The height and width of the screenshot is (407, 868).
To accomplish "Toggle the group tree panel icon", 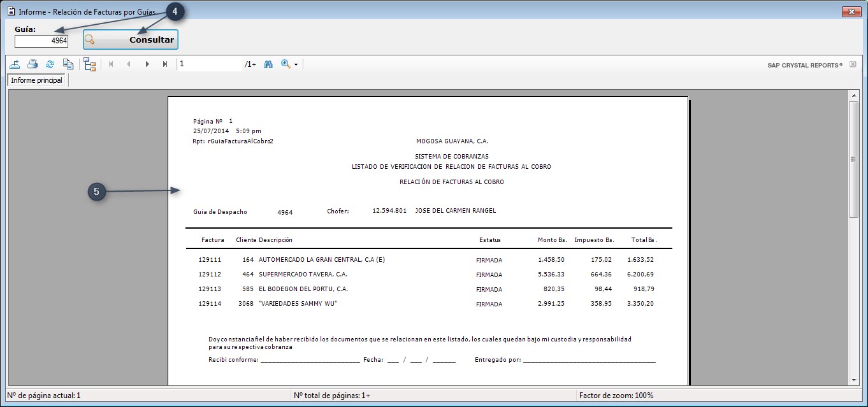I will coord(89,64).
